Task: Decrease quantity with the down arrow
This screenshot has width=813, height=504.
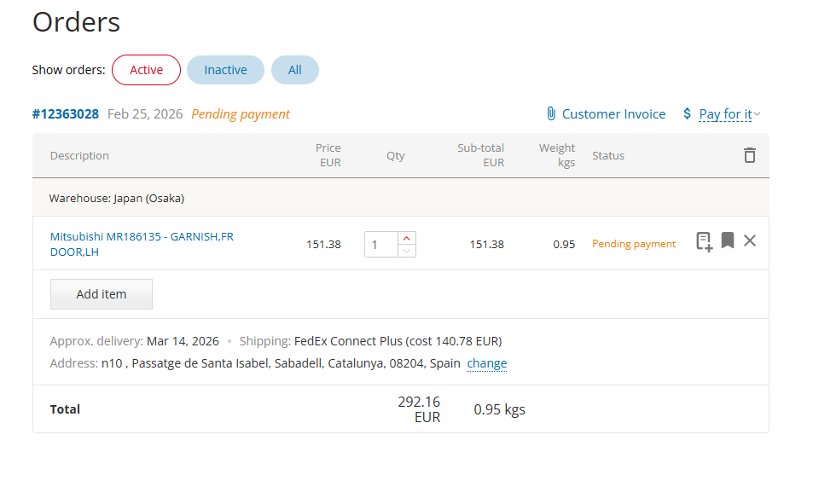Action: pos(407,251)
